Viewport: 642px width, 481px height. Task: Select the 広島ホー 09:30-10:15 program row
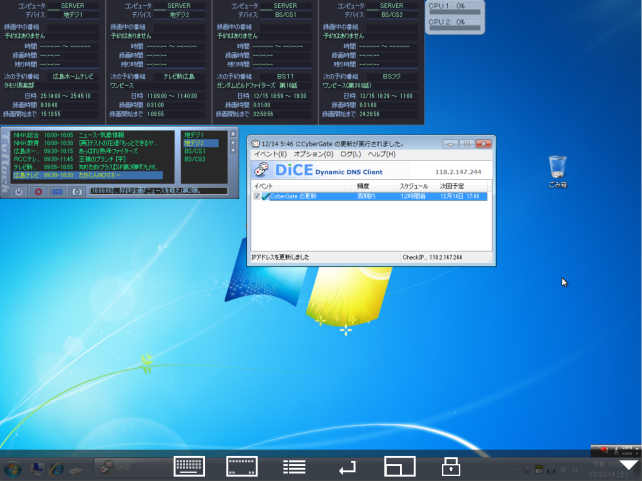(x=88, y=151)
